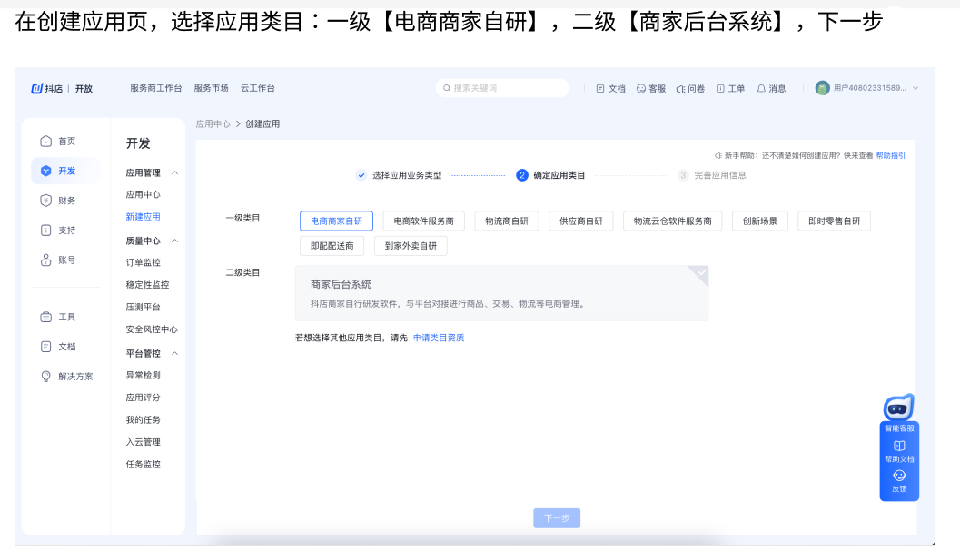Image resolution: width=960 pixels, height=560 pixels.
Task: Click the 完善应用信息 step label
Action: coord(720,175)
